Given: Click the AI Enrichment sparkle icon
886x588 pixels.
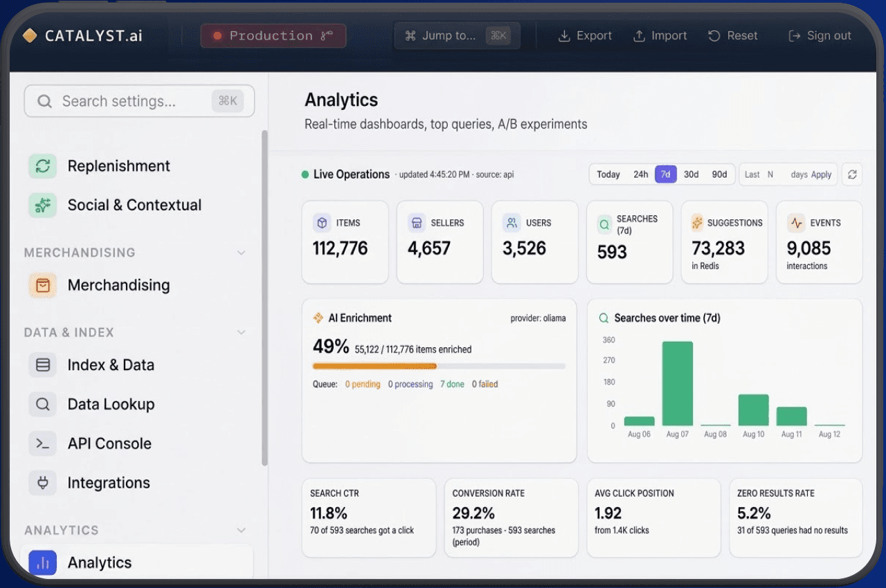Looking at the screenshot, I should tap(318, 318).
